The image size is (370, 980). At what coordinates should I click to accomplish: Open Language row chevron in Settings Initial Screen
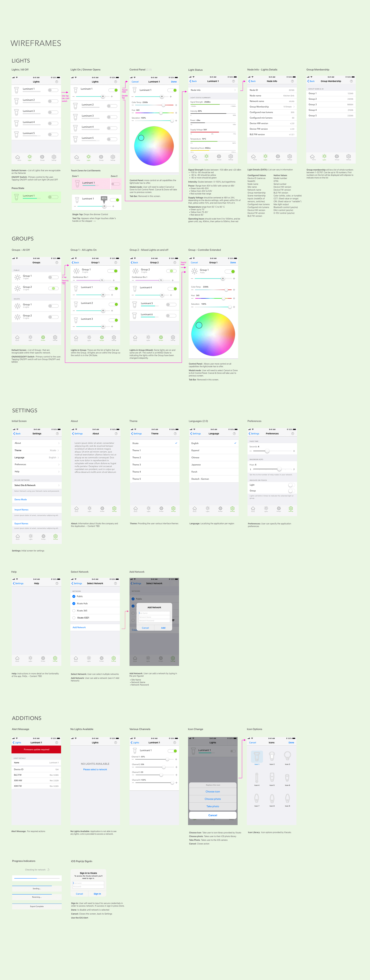tap(59, 458)
